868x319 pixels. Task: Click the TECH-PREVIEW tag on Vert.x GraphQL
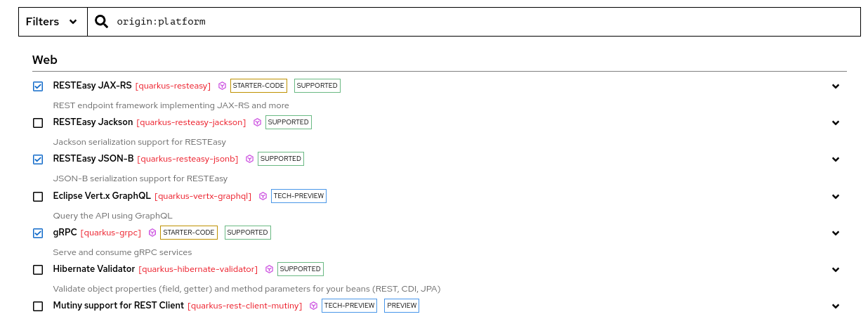(x=298, y=196)
